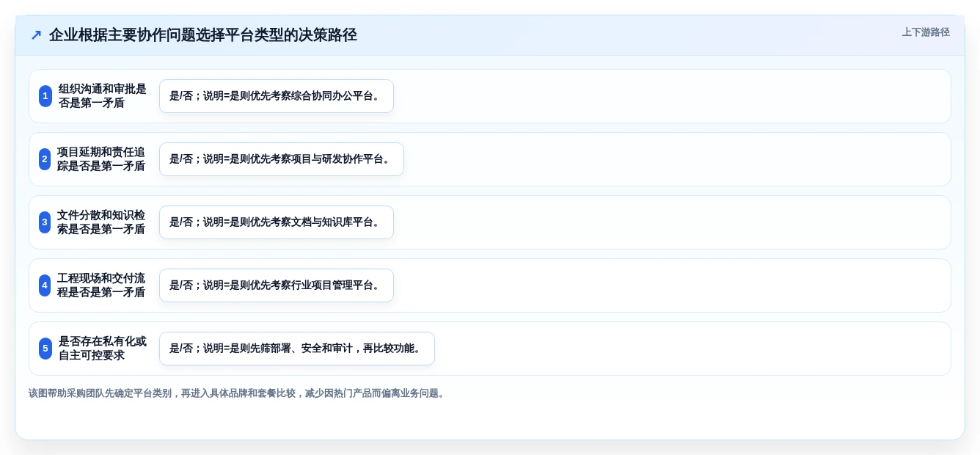Screen dimensions: 980x455
Task: Click the box mentioning 综合协同办公平台
Action: click(x=277, y=96)
